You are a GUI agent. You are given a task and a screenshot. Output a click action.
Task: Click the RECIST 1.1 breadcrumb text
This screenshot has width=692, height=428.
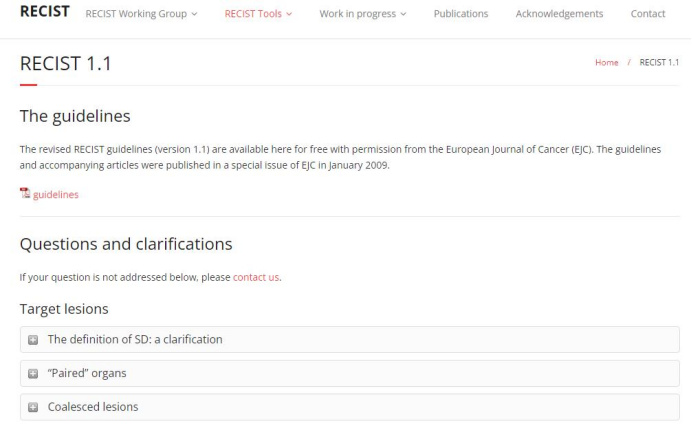click(659, 62)
